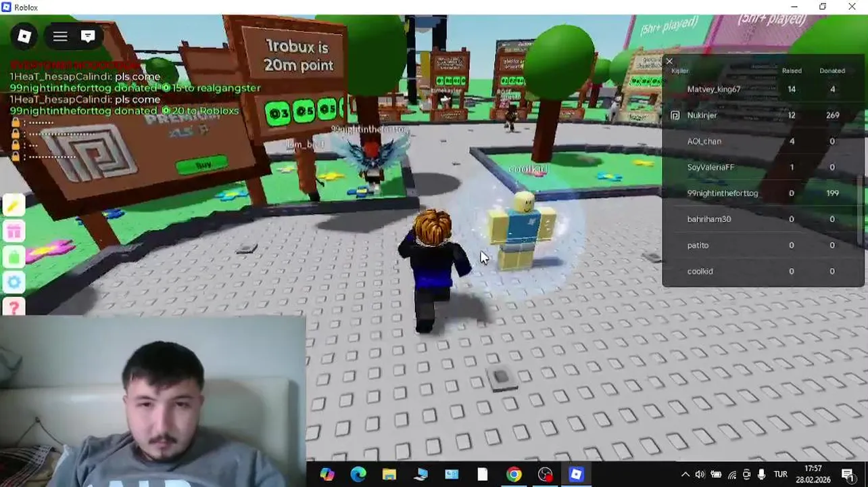Image resolution: width=868 pixels, height=487 pixels.
Task: Click the microphone tray icon
Action: [762, 475]
